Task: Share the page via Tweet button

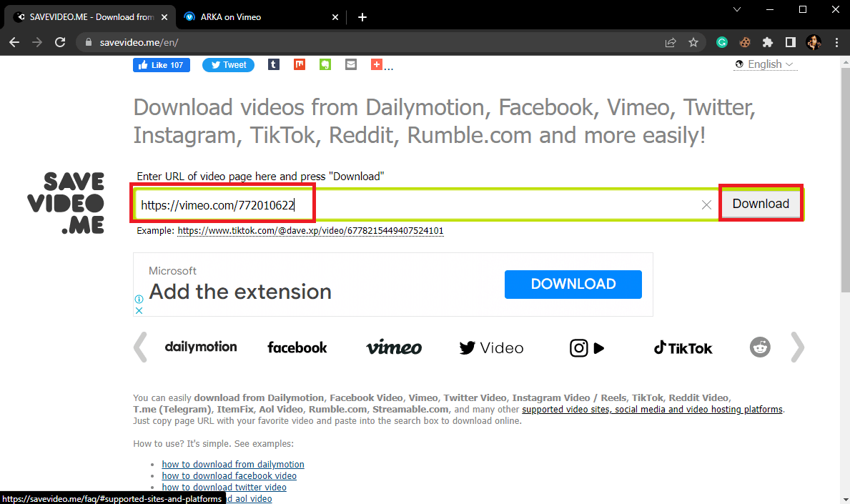Action: point(228,65)
